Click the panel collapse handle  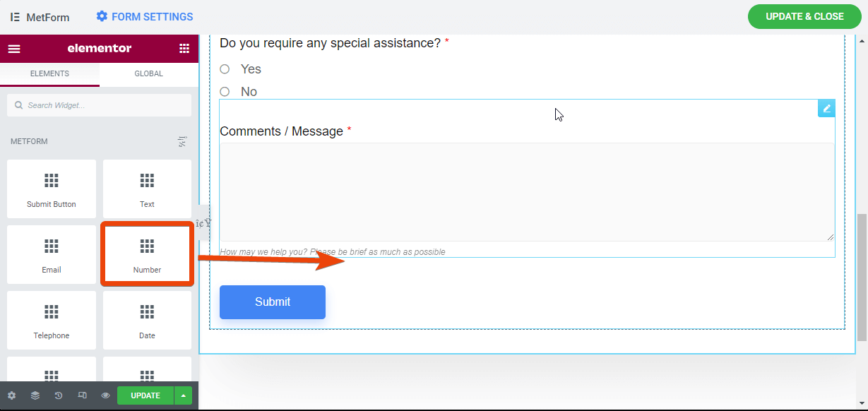[204, 223]
